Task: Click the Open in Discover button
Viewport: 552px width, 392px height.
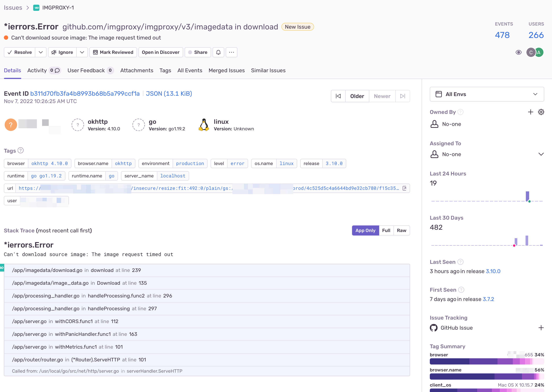Action: click(160, 52)
